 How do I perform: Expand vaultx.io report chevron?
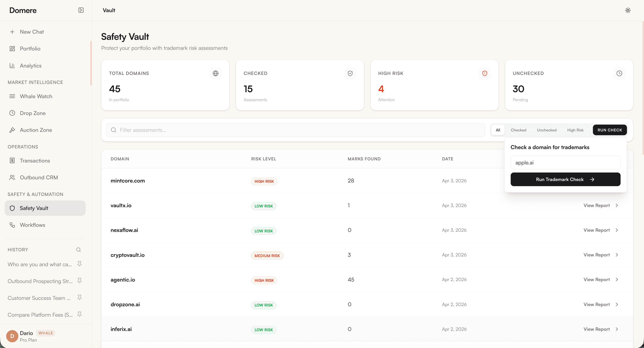click(x=617, y=205)
